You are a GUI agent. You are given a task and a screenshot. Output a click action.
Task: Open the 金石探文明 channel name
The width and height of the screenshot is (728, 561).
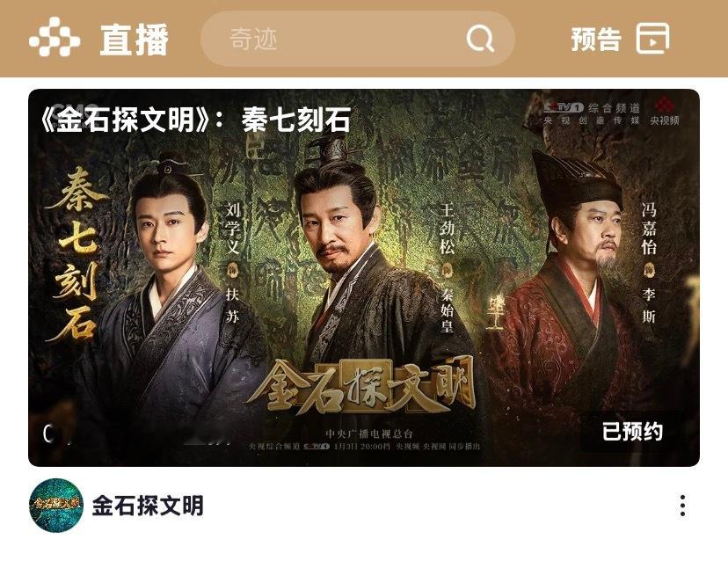click(148, 506)
